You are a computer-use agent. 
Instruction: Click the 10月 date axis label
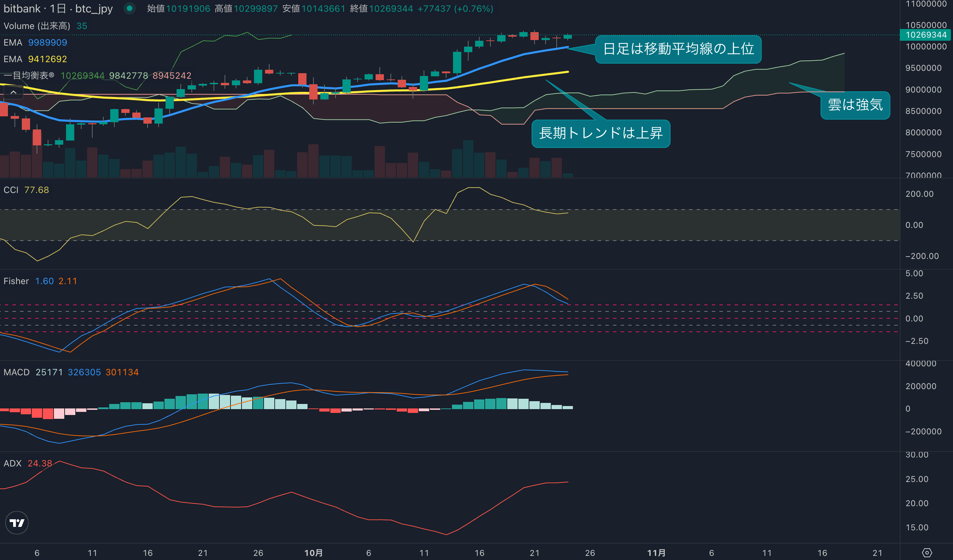[x=313, y=553]
